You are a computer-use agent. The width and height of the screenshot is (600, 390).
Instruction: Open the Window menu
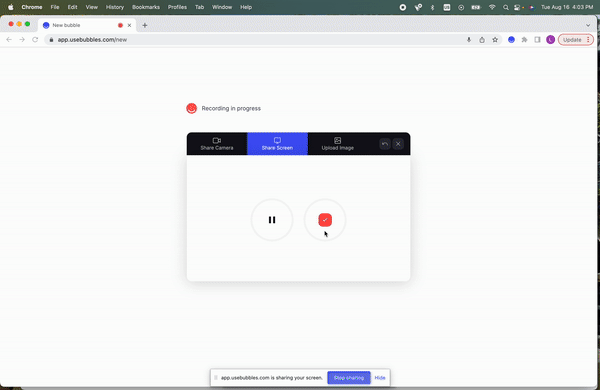(222, 7)
